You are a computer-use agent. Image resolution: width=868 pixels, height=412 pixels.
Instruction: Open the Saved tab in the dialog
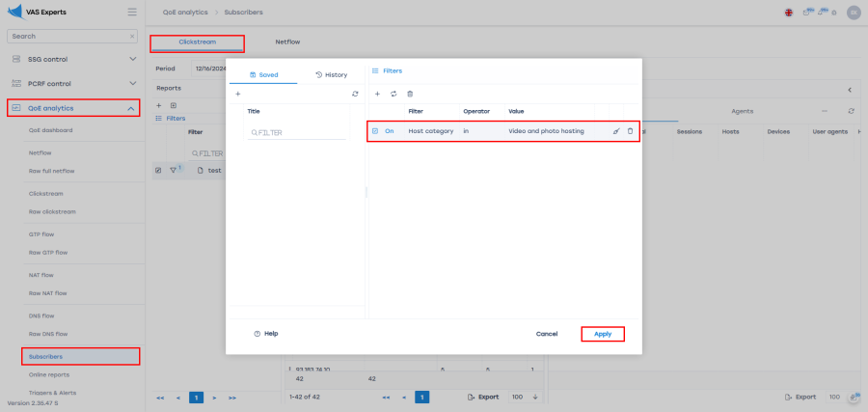point(263,74)
